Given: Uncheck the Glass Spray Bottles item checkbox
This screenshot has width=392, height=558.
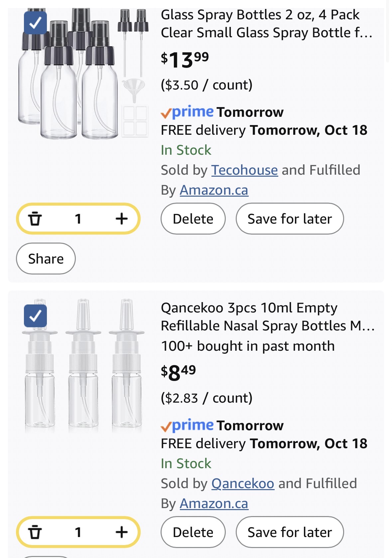Looking at the screenshot, I should tap(35, 23).
